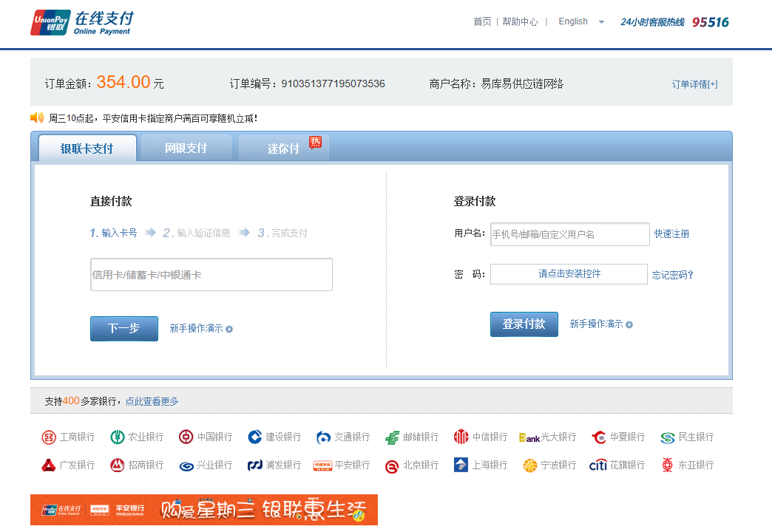Screen dimensions: 772x532
Task: Select the 北京银行 bank logo
Action: click(x=392, y=466)
